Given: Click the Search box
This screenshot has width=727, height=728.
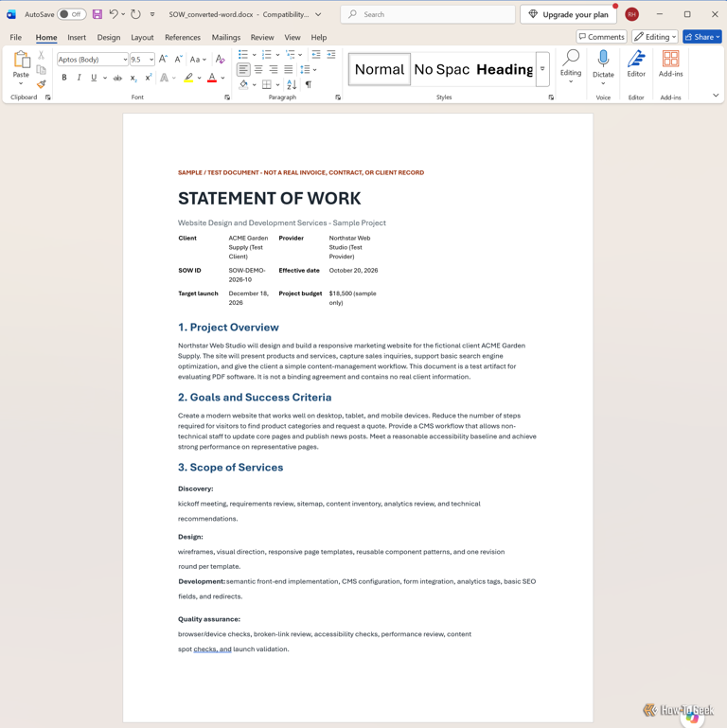Looking at the screenshot, I should 428,14.
